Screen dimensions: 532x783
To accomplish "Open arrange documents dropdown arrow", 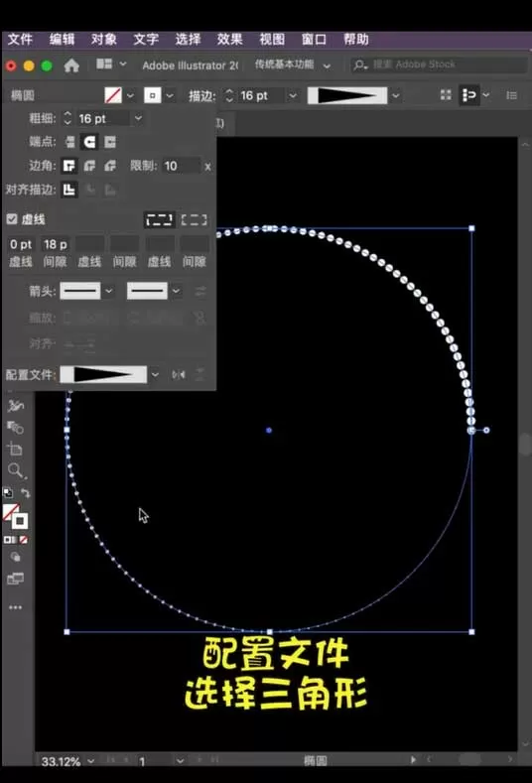I will pos(123,64).
